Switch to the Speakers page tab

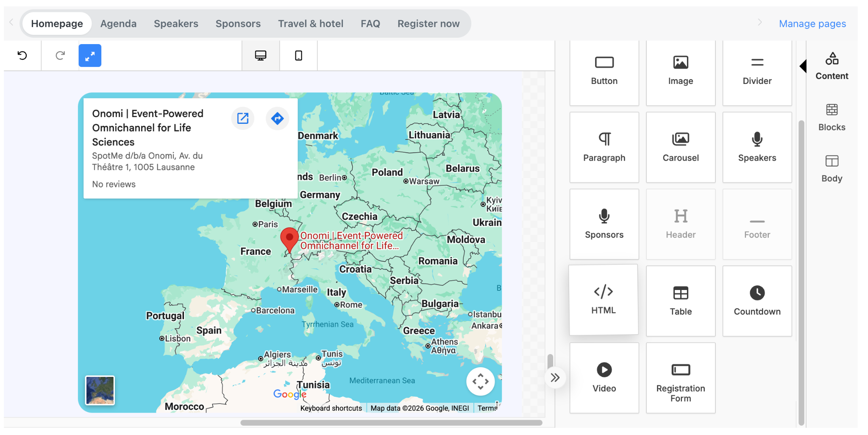click(x=176, y=24)
